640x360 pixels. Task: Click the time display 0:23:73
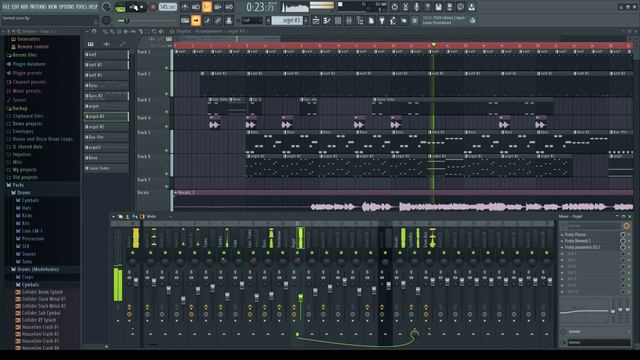(261, 7)
